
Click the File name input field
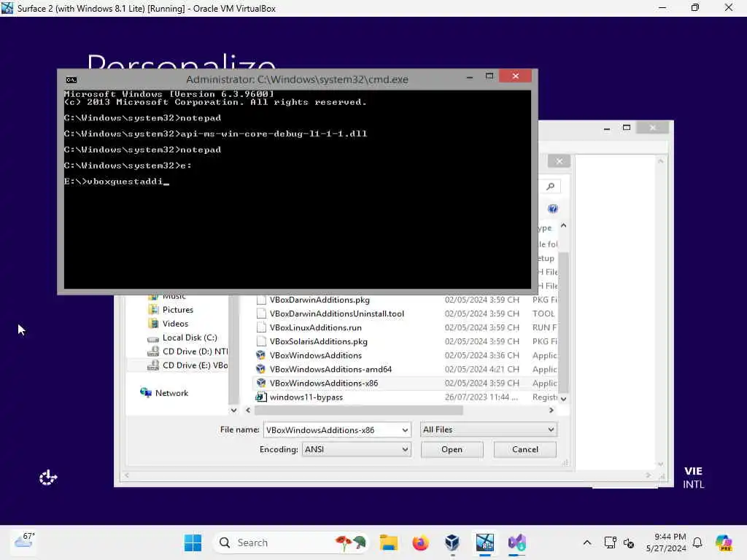pos(332,430)
